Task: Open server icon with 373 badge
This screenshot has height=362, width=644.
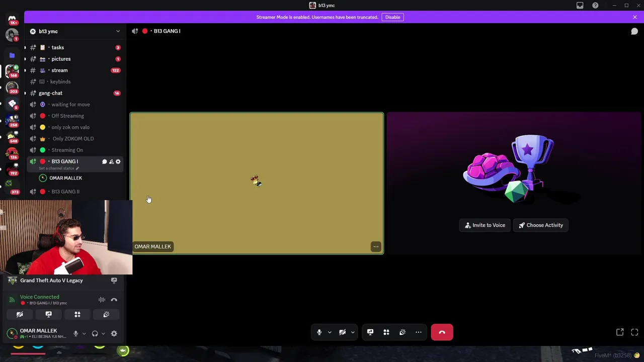Action: 12,186
